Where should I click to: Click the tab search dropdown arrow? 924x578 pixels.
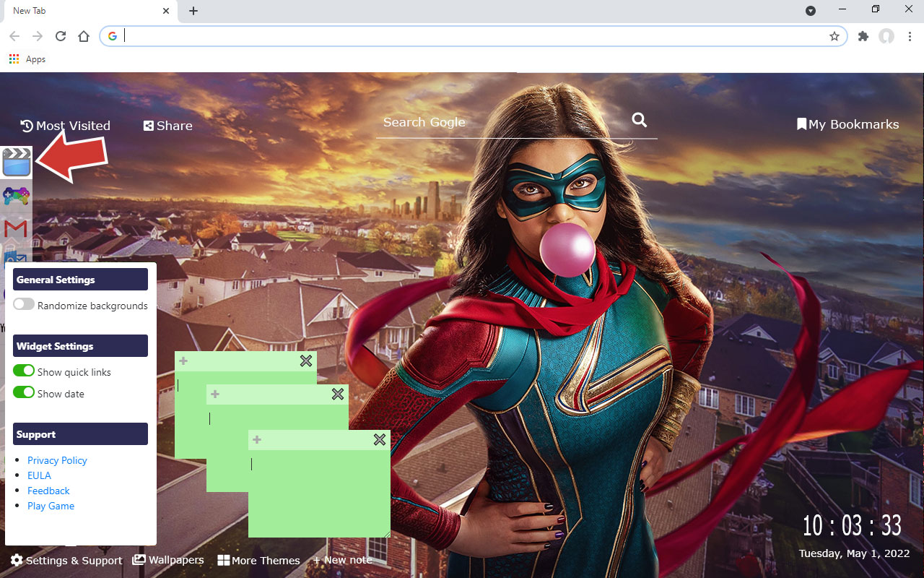tap(811, 11)
